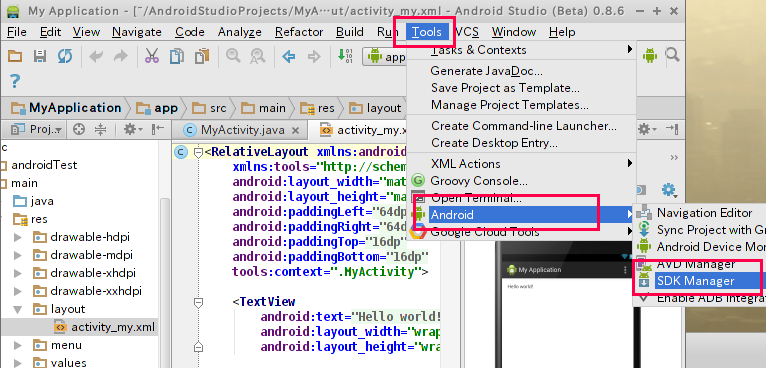Image resolution: width=766 pixels, height=368 pixels.
Task: Click the Cut scissors icon
Action: (152, 56)
